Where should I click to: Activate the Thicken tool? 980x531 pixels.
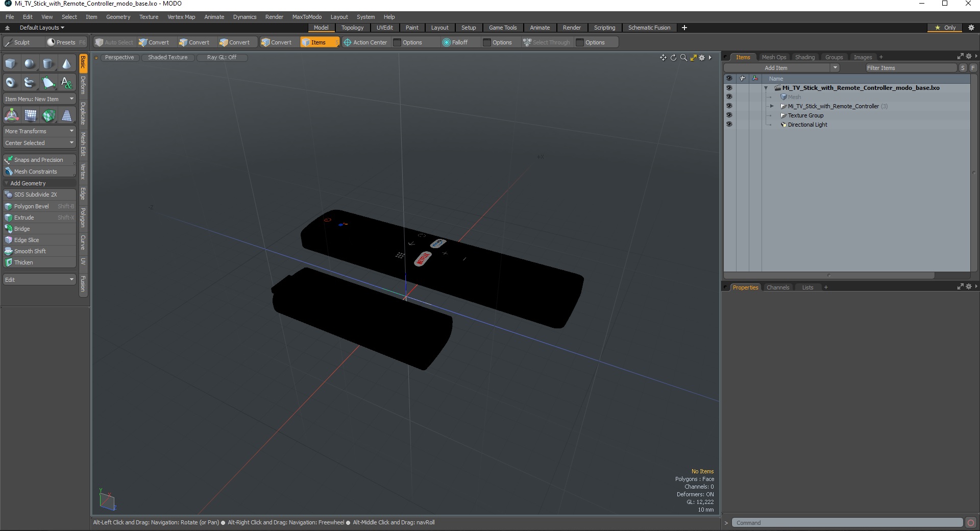pos(39,262)
